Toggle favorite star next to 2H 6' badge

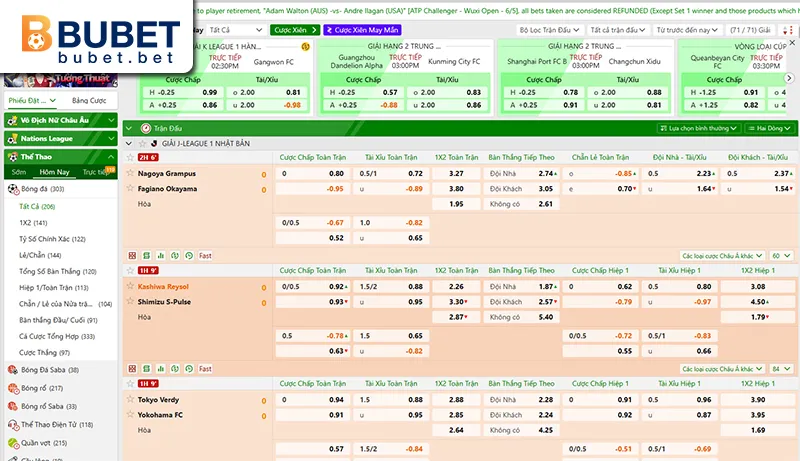(130, 157)
